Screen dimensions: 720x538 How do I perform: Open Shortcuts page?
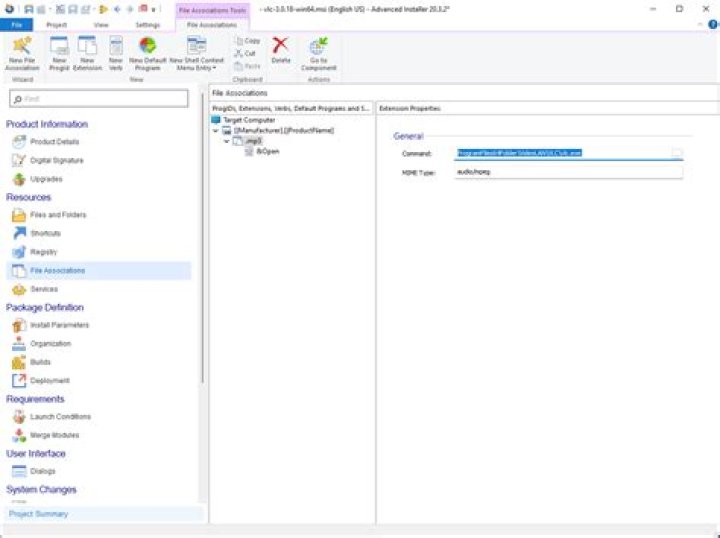point(45,233)
